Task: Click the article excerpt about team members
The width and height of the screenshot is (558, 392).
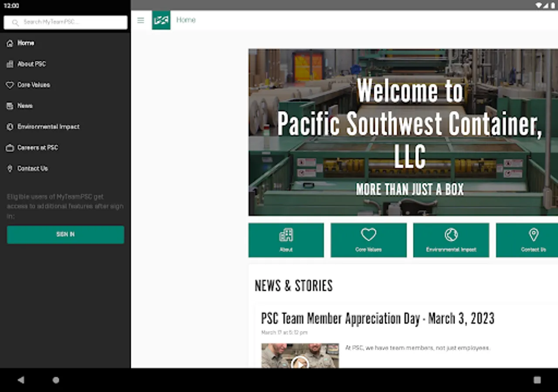Action: point(418,348)
